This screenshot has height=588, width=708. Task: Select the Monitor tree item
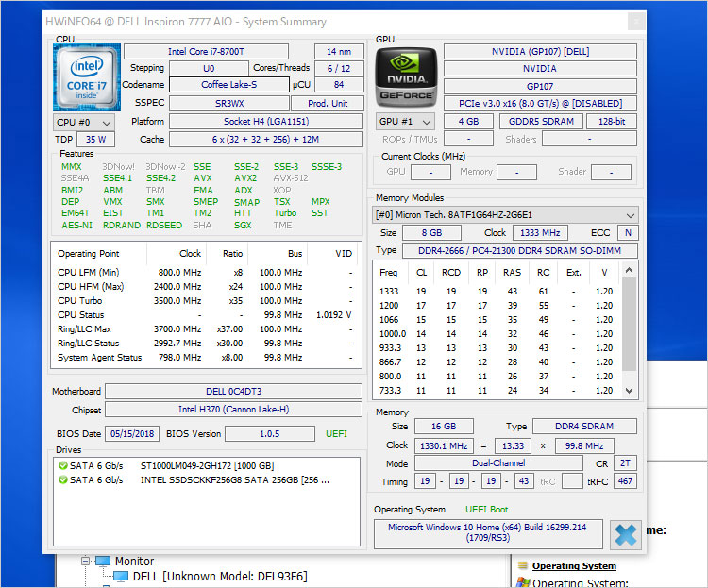click(x=135, y=561)
